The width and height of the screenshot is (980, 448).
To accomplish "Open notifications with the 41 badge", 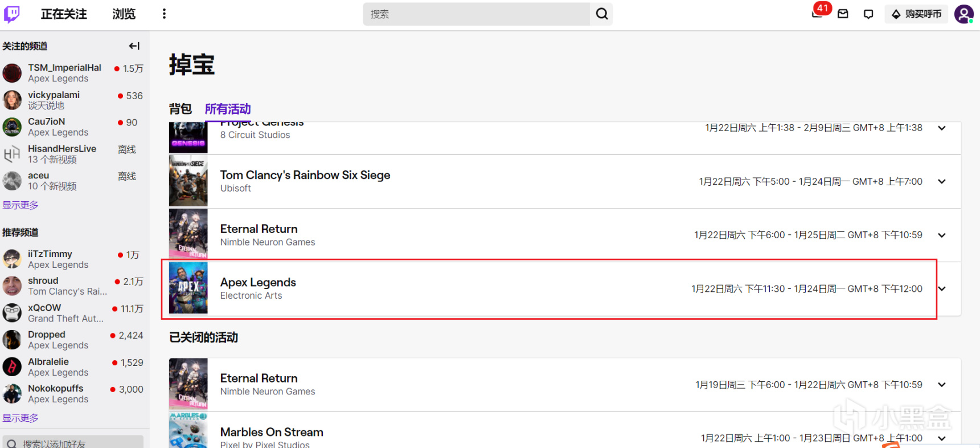I will (818, 13).
